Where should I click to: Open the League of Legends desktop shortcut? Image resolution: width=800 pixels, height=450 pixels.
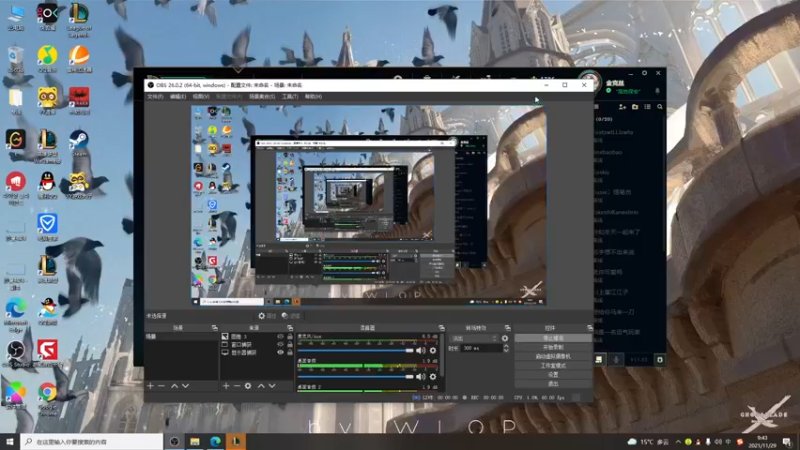[79, 19]
